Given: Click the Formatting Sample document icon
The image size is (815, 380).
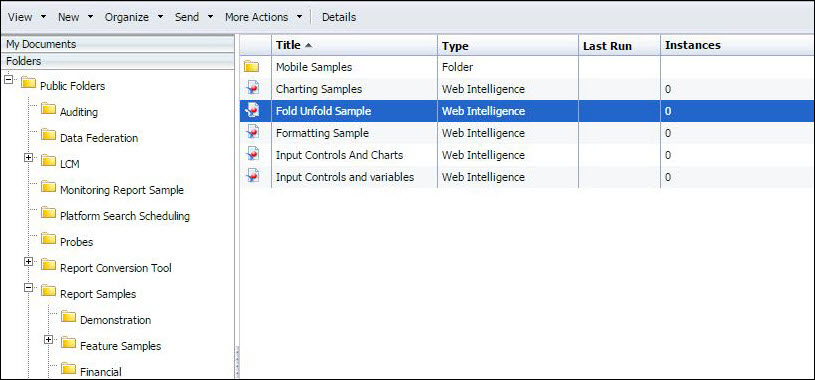Looking at the screenshot, I should tap(252, 132).
